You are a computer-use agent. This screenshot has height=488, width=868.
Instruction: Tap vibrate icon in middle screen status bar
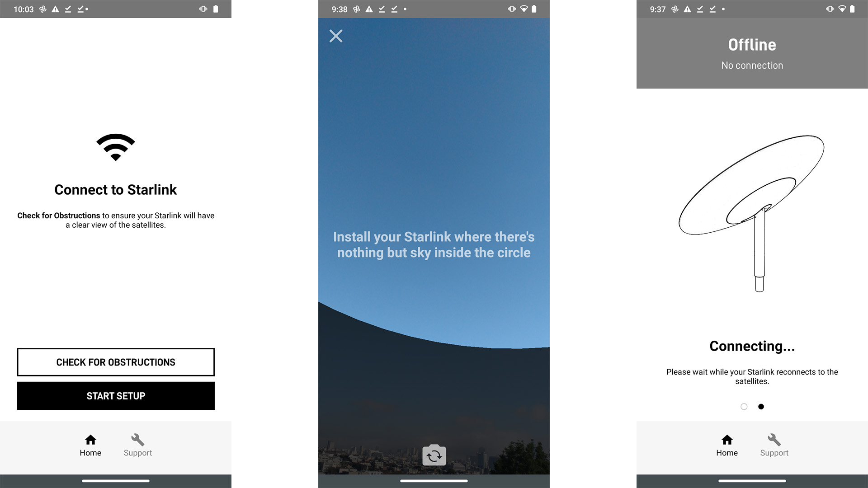pyautogui.click(x=512, y=9)
